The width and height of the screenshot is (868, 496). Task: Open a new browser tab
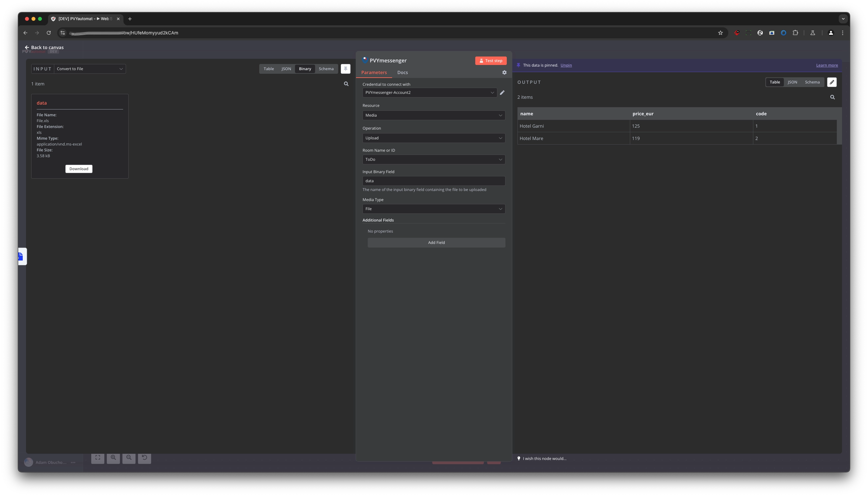[130, 19]
